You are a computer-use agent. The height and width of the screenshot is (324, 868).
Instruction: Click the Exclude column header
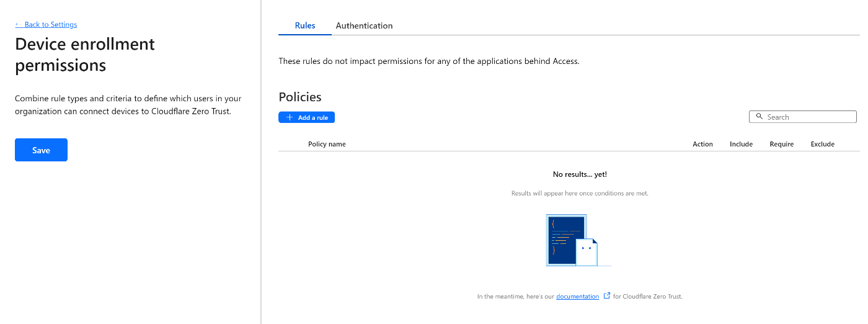tap(823, 144)
